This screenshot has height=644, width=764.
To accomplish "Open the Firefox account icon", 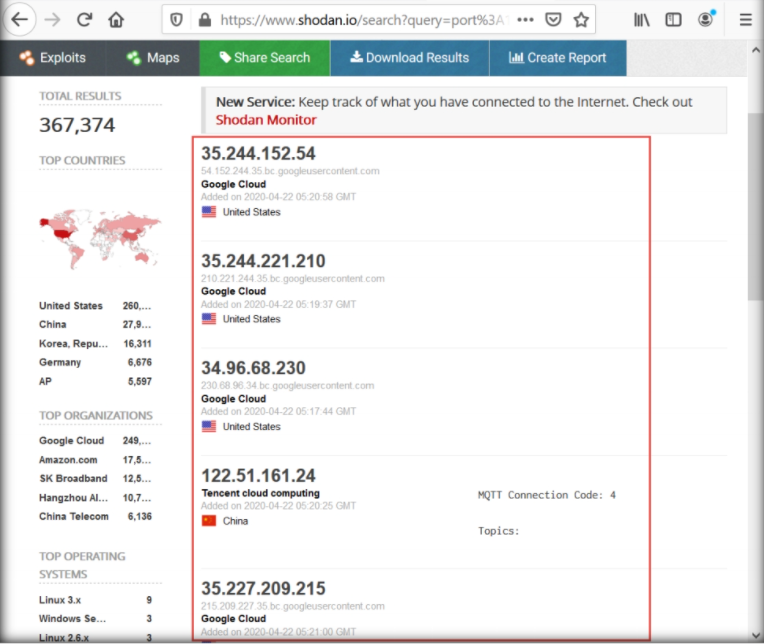I will (706, 19).
